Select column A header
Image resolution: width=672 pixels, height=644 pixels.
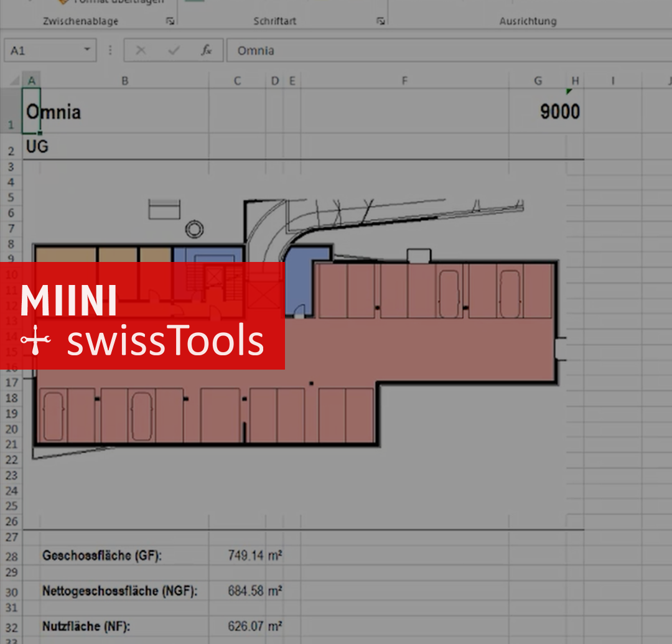31,80
